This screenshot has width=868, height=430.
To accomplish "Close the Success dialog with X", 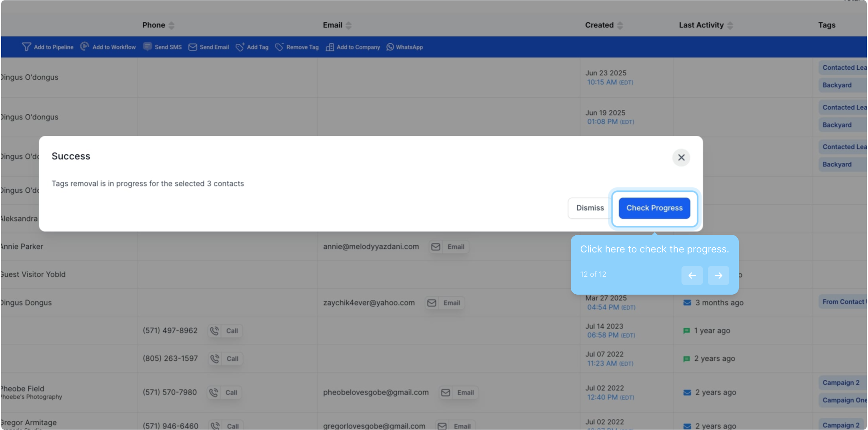I will pyautogui.click(x=681, y=158).
